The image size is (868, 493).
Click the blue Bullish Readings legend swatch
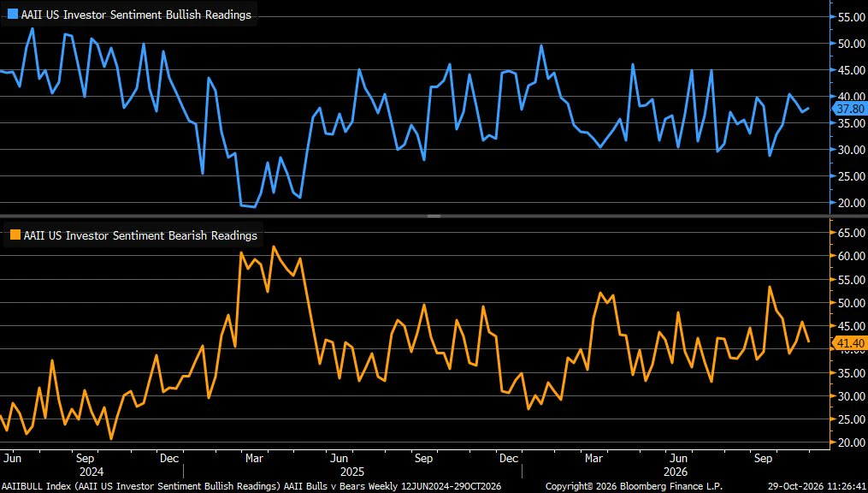pos(12,15)
